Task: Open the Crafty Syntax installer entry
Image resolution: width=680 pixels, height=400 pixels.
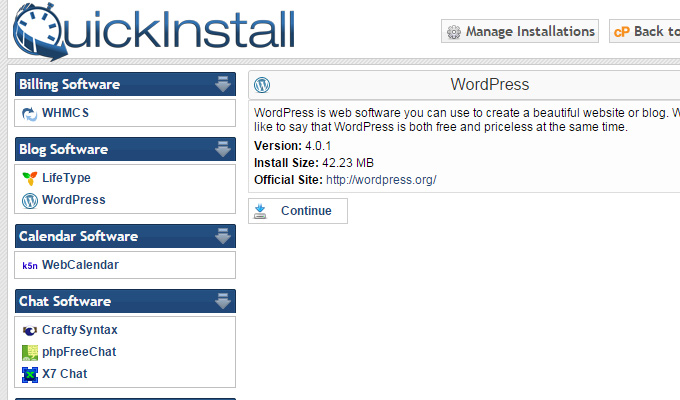Action: pos(80,330)
